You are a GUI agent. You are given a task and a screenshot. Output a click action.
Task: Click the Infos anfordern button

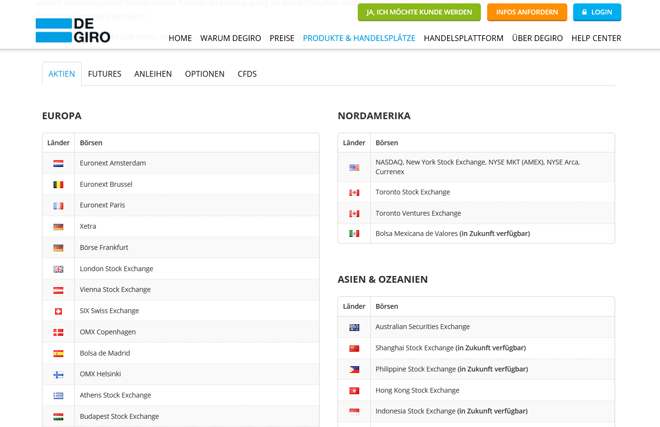[x=527, y=12]
